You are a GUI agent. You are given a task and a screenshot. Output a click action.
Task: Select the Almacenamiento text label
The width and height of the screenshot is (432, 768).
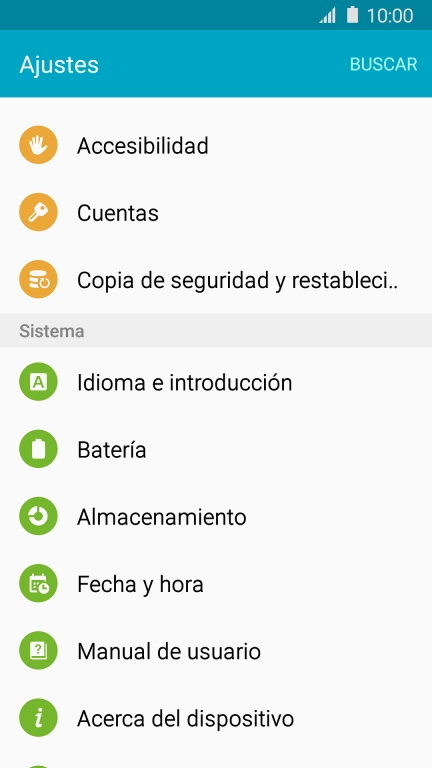pyautogui.click(x=162, y=517)
